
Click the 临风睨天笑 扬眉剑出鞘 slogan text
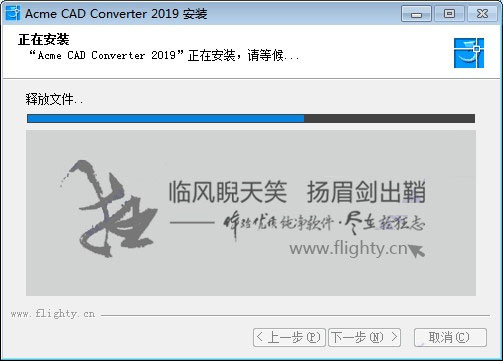tap(297, 192)
